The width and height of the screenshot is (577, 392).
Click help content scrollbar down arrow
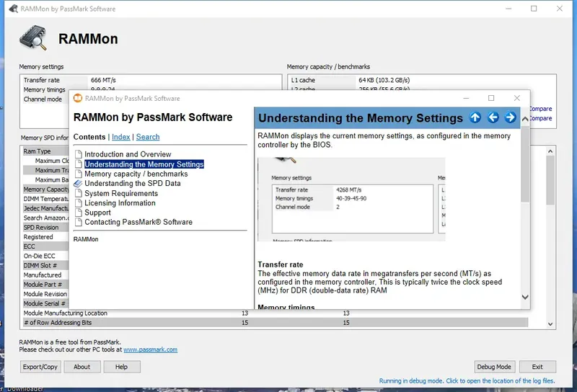pyautogui.click(x=525, y=297)
